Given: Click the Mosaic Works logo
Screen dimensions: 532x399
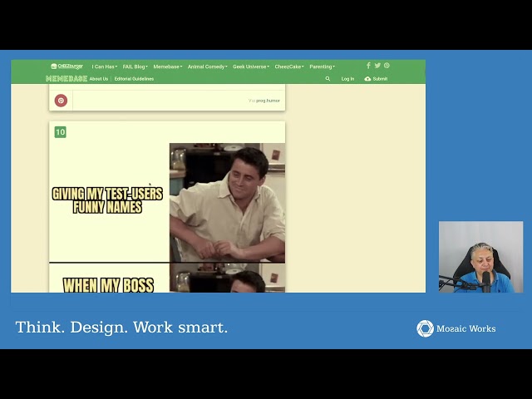Looking at the screenshot, I should point(456,328).
